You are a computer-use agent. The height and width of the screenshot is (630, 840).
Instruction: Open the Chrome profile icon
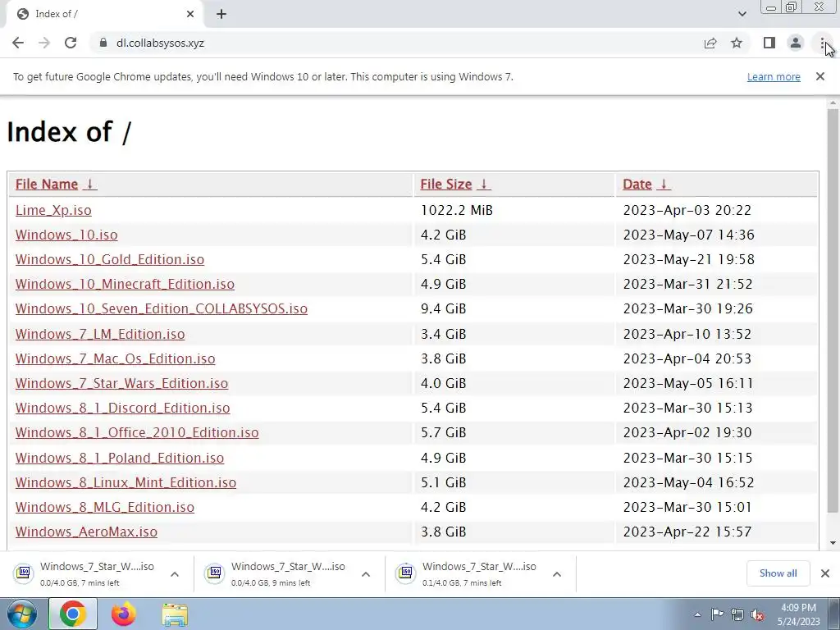(x=796, y=43)
